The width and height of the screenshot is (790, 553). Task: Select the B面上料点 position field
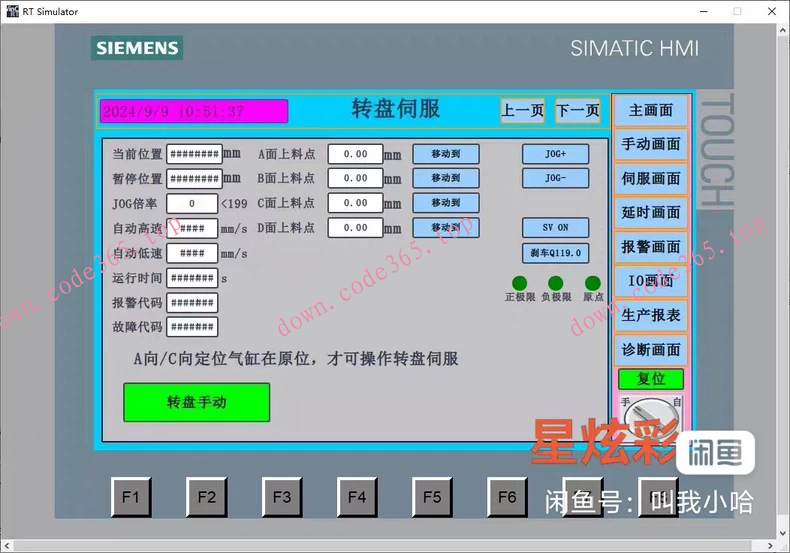(x=355, y=178)
